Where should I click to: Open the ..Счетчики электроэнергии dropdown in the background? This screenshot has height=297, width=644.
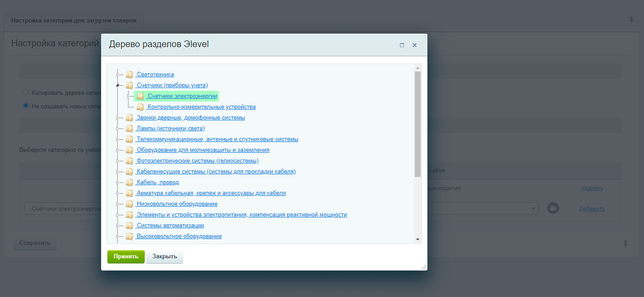coord(62,208)
